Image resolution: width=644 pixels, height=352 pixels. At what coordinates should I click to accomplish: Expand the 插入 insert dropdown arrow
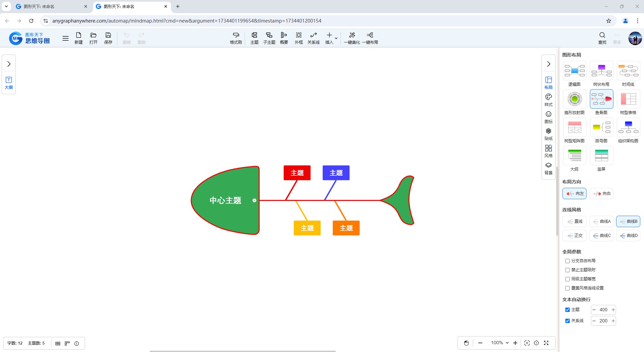(x=336, y=38)
